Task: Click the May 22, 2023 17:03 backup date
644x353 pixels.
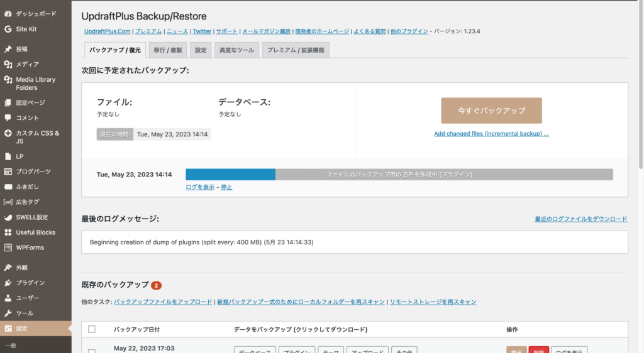Action: (x=144, y=348)
